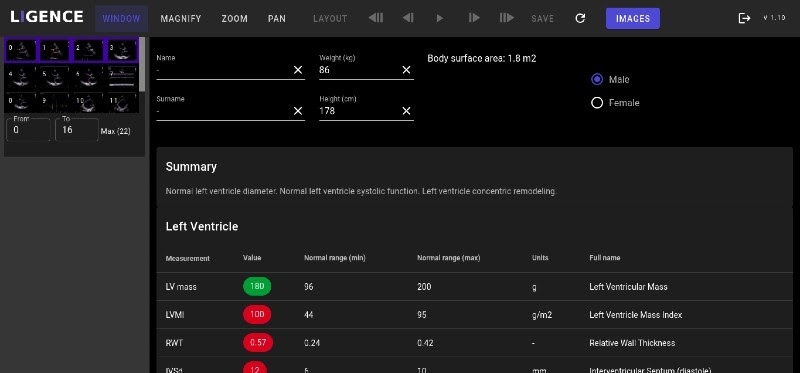Click the circular refresh icon in toolbar
The image size is (800, 373).
(x=580, y=18)
